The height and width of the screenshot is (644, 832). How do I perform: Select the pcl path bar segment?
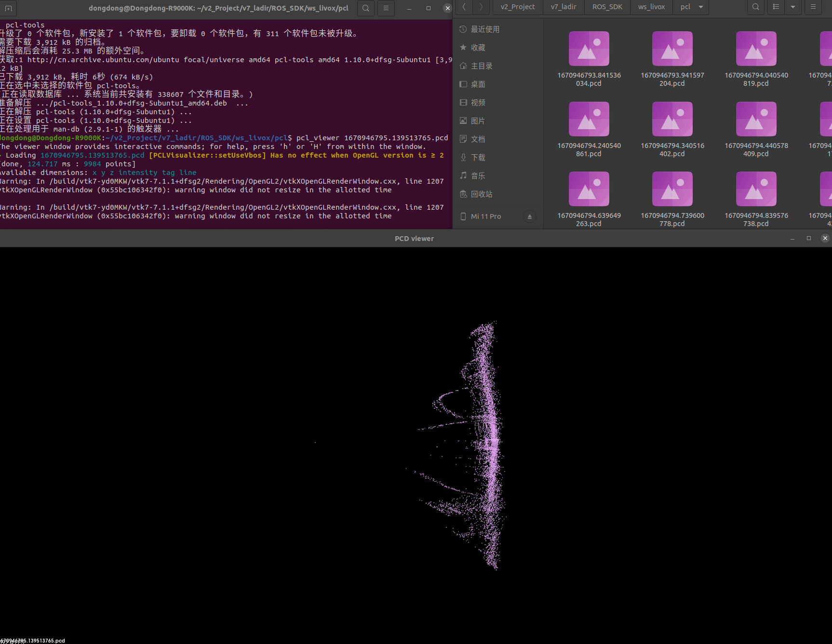[x=685, y=7]
